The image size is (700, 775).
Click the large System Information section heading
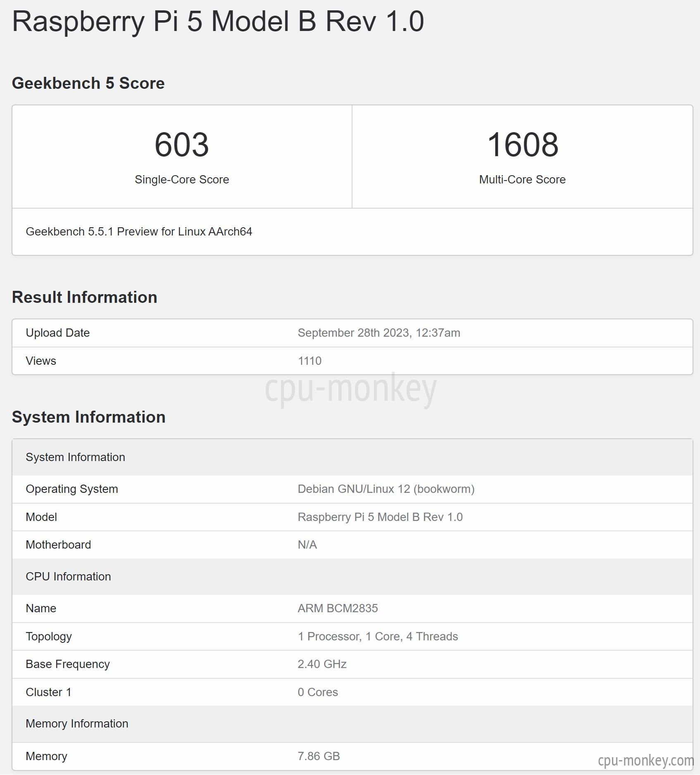pyautogui.click(x=88, y=417)
